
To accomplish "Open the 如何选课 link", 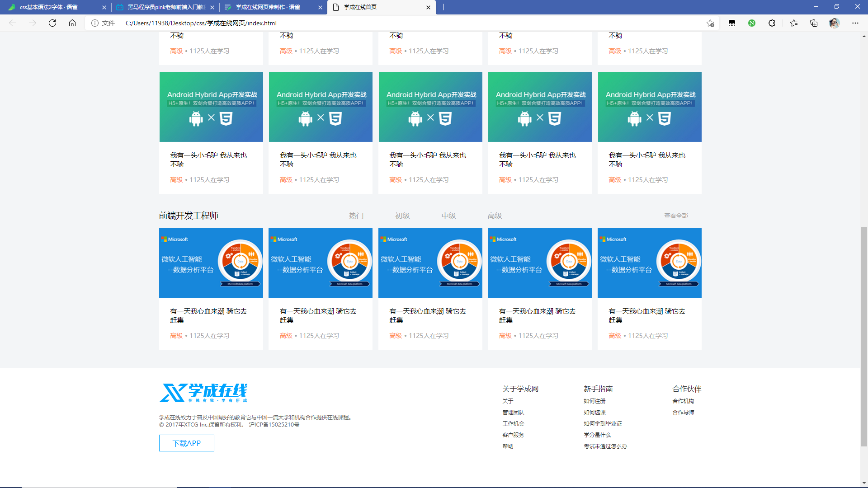I will point(594,413).
